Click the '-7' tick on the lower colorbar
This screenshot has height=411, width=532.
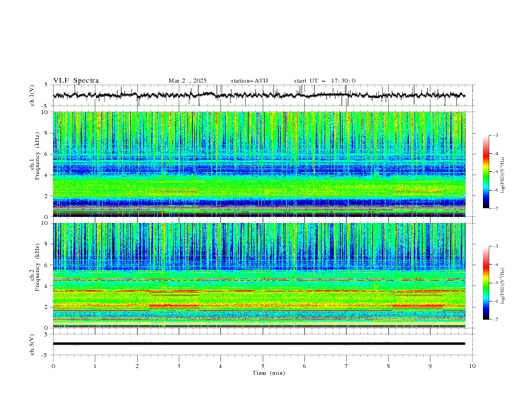495,319
